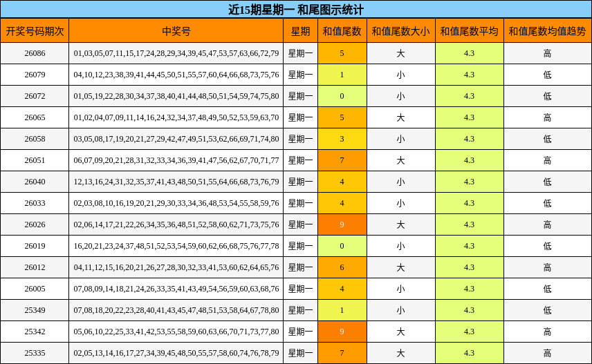Click sum-tail value 5 in row 26086
592x364 pixels.
342,53
